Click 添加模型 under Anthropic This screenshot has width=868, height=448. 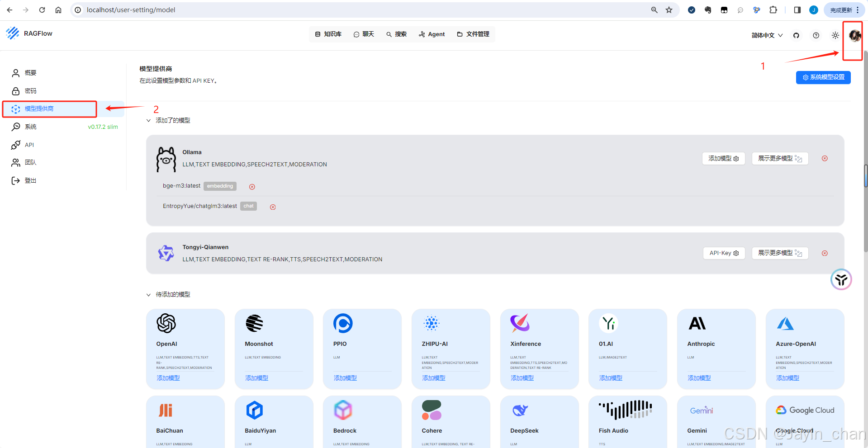click(x=699, y=378)
